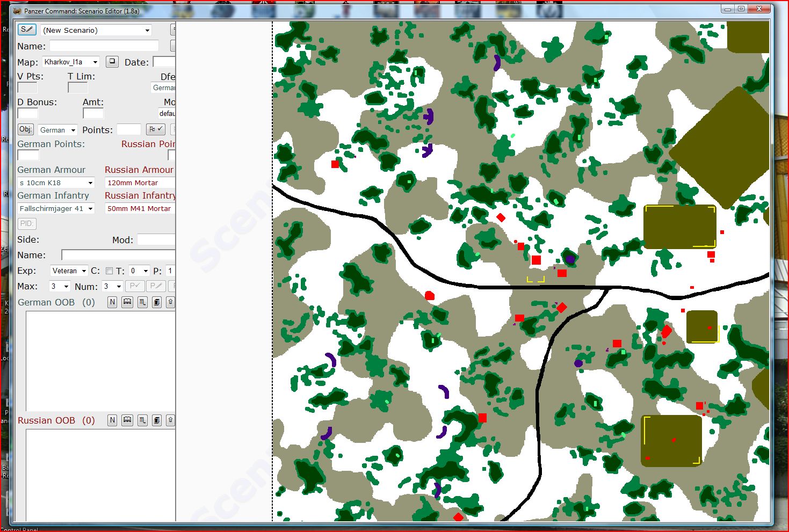
Task: Click the T Lim input box
Action: point(78,88)
